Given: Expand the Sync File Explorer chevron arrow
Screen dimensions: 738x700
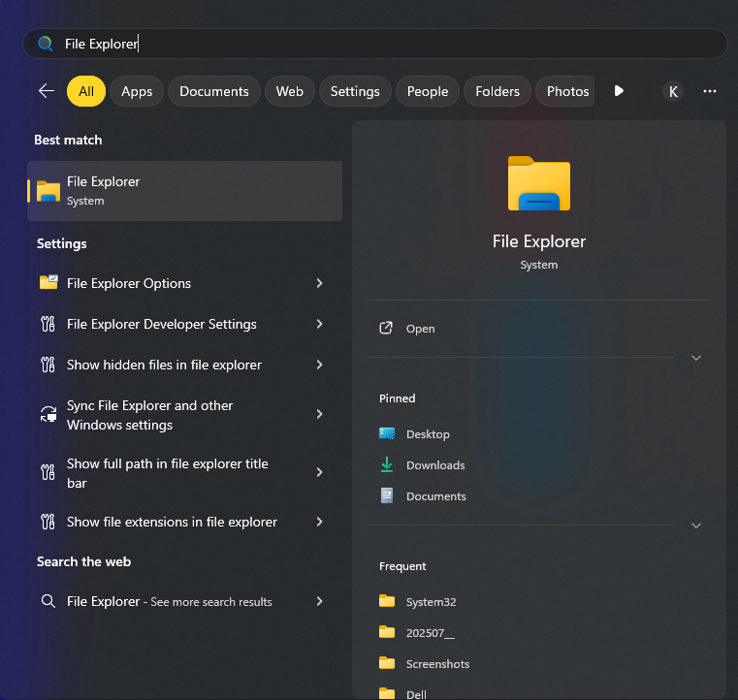Looking at the screenshot, I should (x=320, y=414).
